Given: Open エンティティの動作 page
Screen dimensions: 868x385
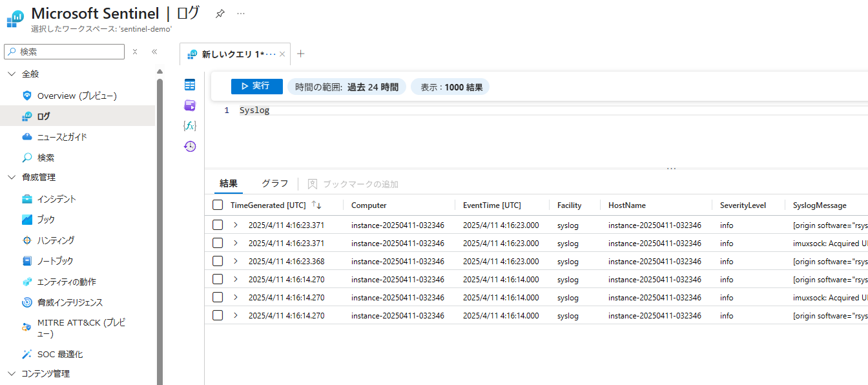Looking at the screenshot, I should click(67, 282).
